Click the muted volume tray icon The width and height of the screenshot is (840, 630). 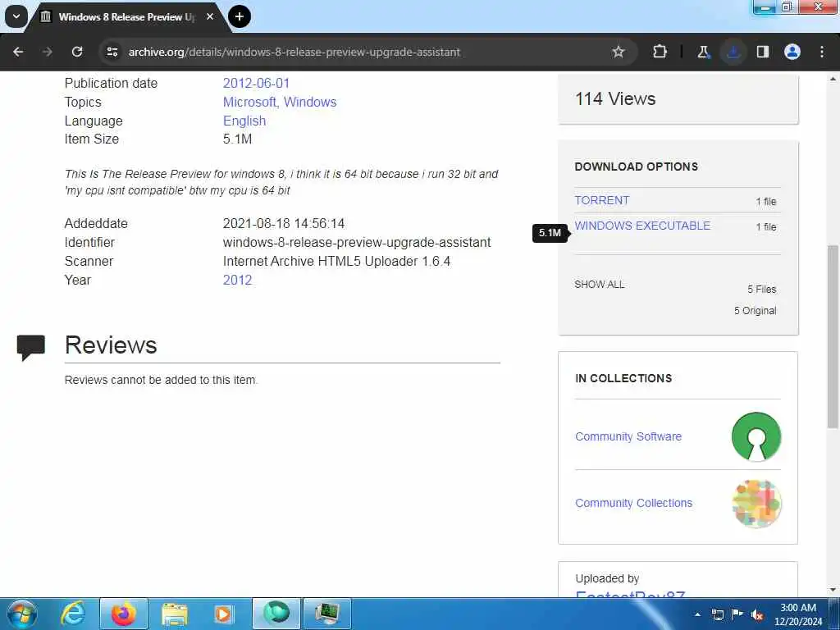click(x=757, y=614)
